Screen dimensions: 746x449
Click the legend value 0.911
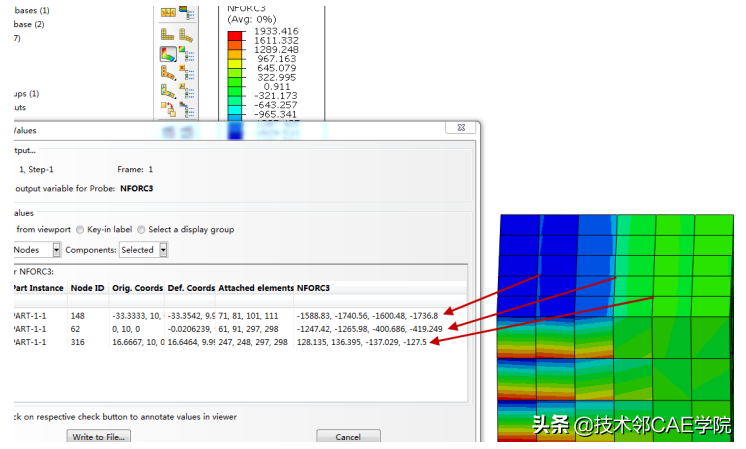coord(277,87)
